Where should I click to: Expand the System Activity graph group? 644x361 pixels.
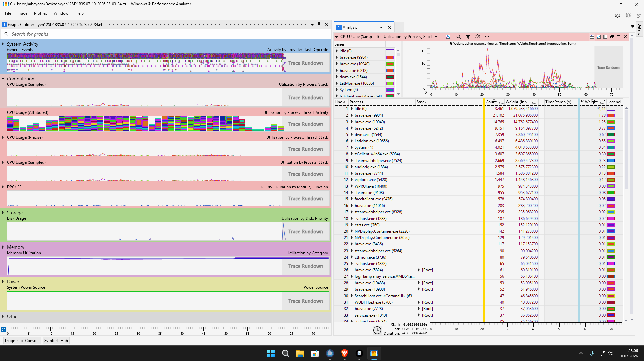click(x=3, y=44)
